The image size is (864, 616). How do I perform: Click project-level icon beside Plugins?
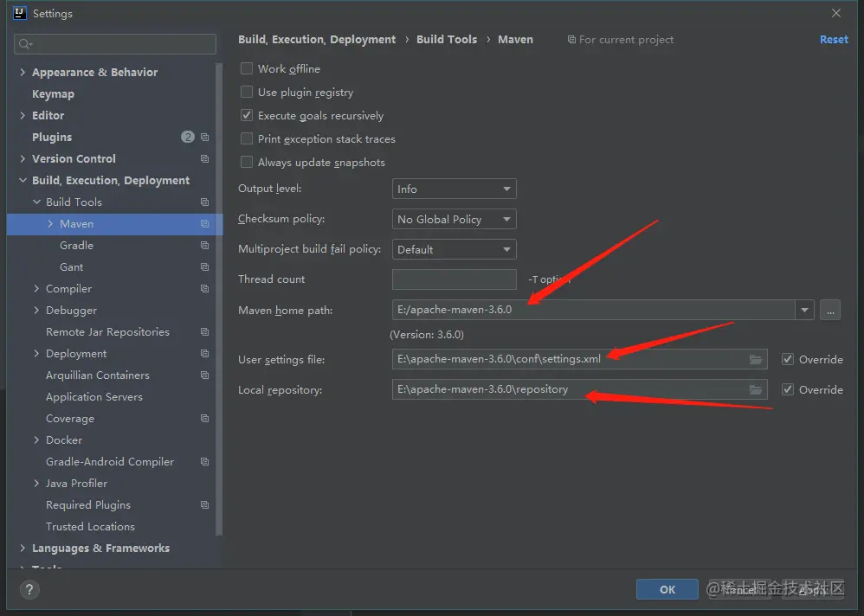(205, 137)
